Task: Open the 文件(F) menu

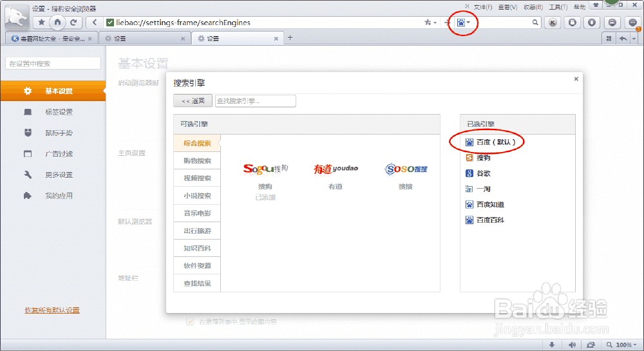Action: point(483,7)
